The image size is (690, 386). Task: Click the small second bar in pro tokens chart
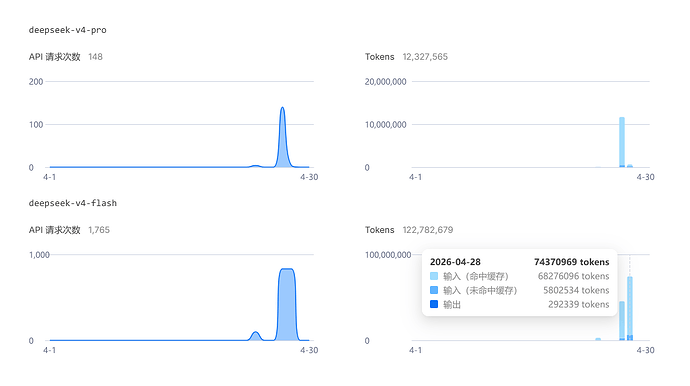[630, 166]
